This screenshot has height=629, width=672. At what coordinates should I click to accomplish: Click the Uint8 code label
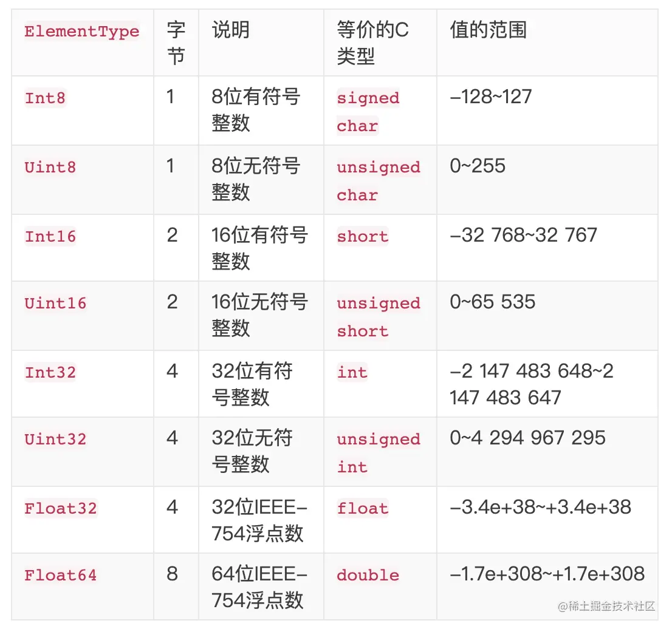[x=50, y=167]
